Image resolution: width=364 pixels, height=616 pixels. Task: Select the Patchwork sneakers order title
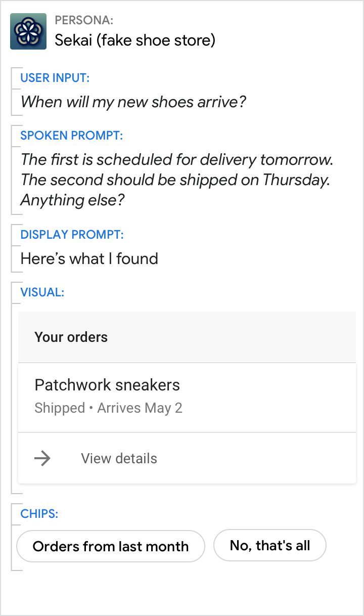tap(107, 385)
